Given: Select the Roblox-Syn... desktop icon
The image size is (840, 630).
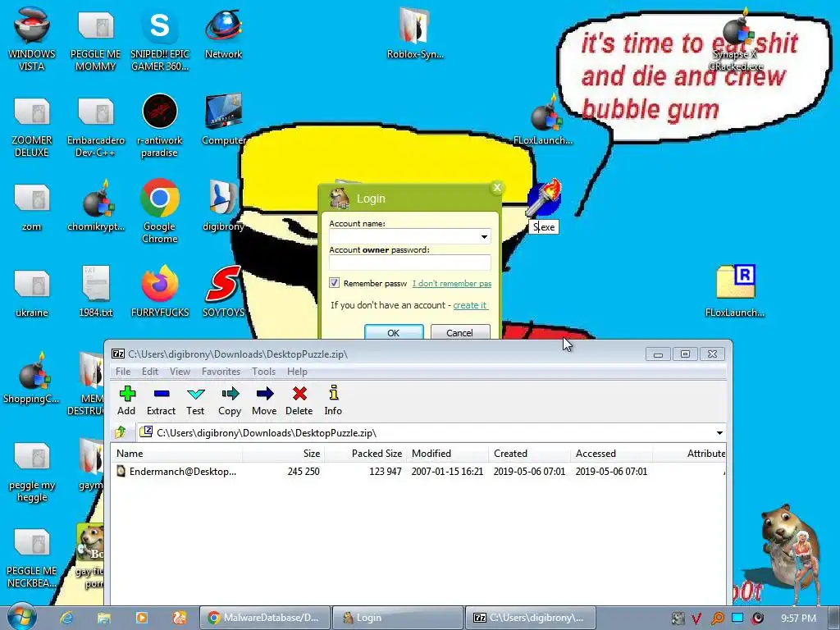Looking at the screenshot, I should coord(415,33).
